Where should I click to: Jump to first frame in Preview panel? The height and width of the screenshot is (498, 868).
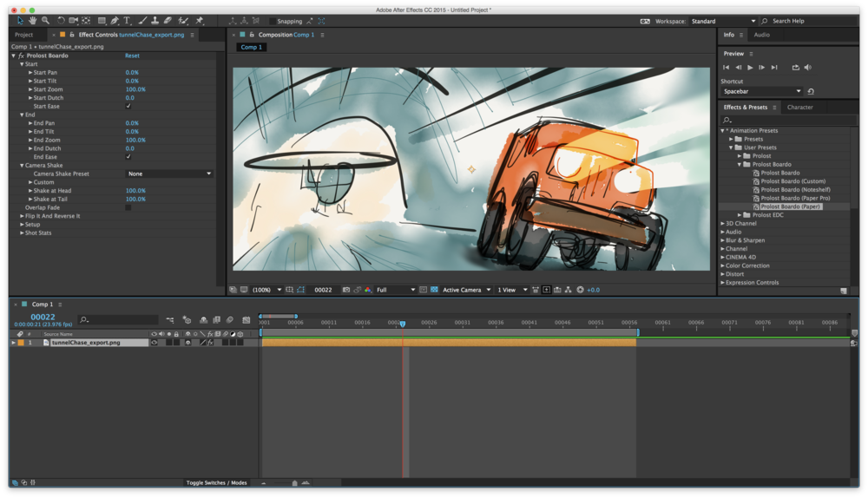point(727,68)
